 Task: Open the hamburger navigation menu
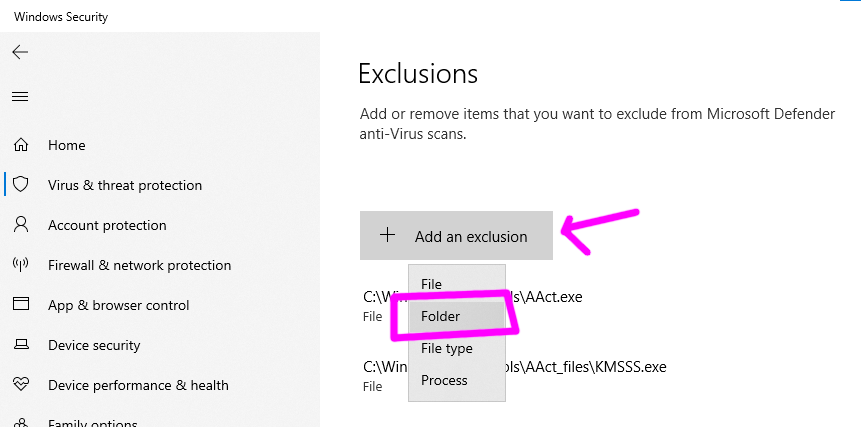[20, 97]
